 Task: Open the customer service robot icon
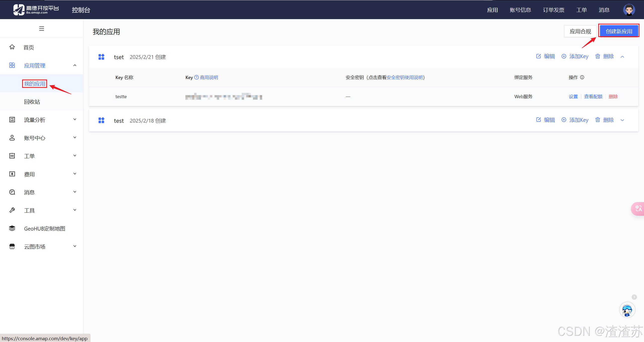(627, 310)
